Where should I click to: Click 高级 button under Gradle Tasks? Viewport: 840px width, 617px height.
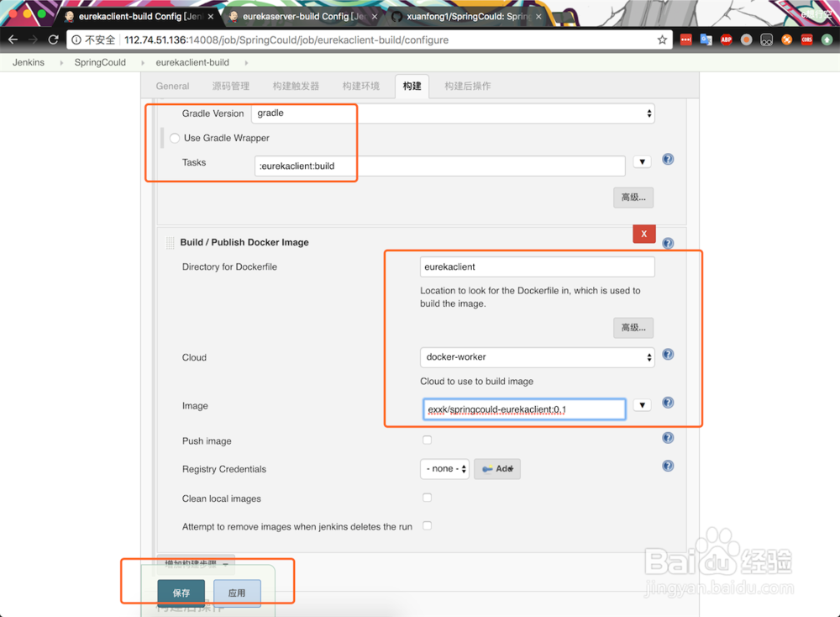[633, 198]
